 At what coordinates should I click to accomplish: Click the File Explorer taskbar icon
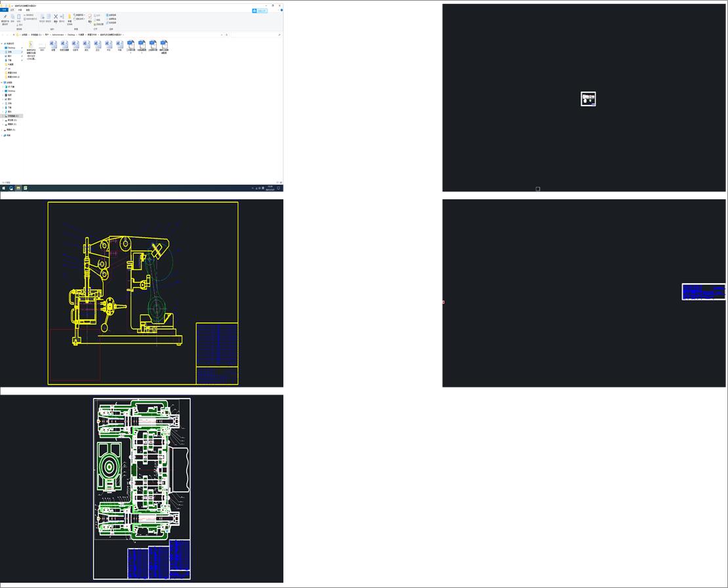pos(18,188)
